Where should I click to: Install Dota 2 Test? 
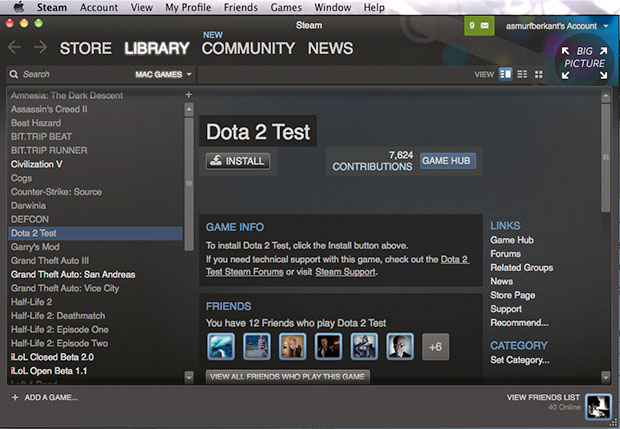pyautogui.click(x=238, y=161)
